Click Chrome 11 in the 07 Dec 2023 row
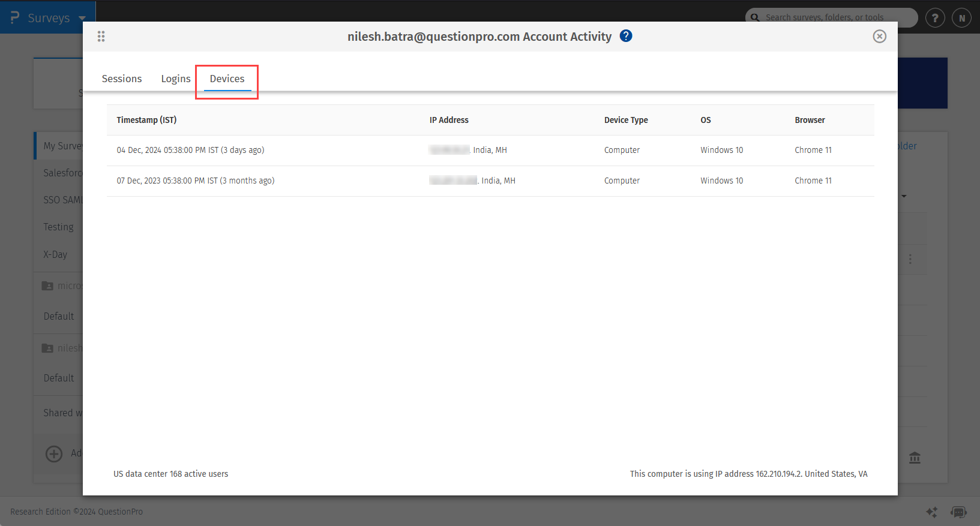The width and height of the screenshot is (980, 526). coord(813,181)
